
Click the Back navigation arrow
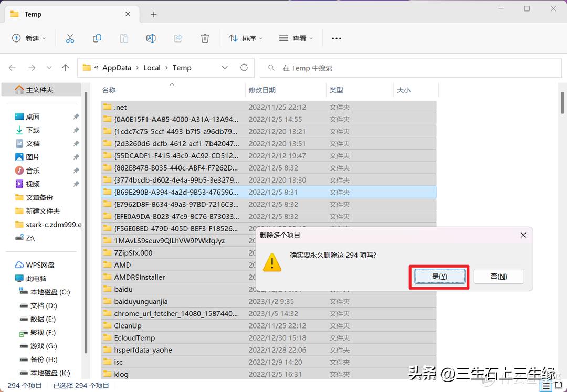point(12,67)
